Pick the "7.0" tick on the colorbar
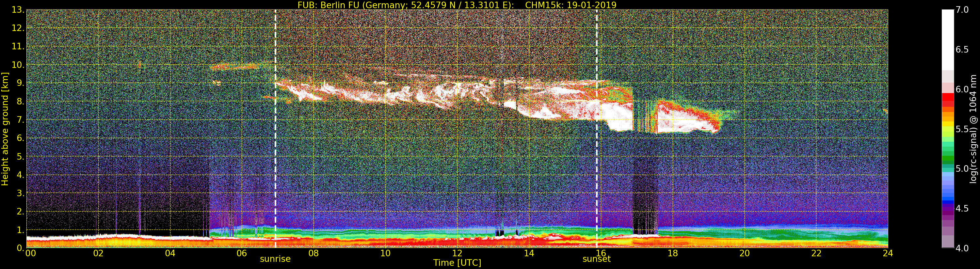Screen dimensions: 980x269 point(962,10)
